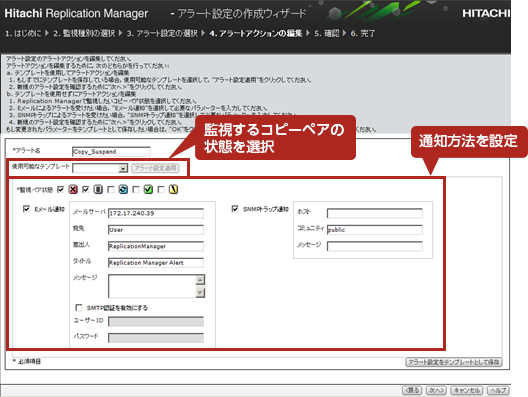Click the SNMP メッセージ input field
528x397 pixels.
[375, 246]
